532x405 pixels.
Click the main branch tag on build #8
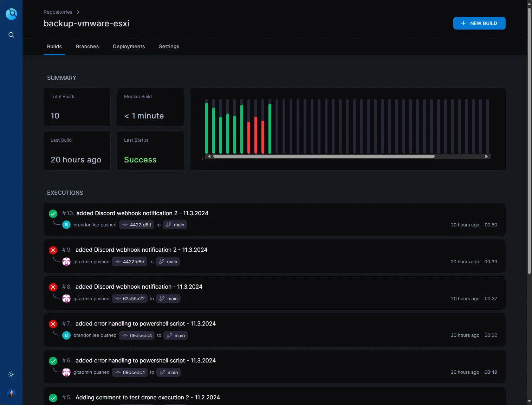(168, 299)
